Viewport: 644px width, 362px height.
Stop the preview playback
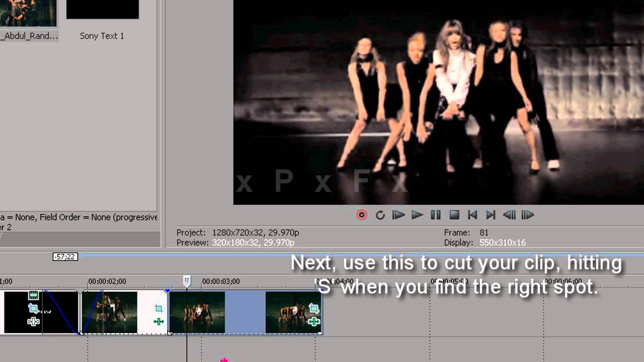pyautogui.click(x=454, y=215)
